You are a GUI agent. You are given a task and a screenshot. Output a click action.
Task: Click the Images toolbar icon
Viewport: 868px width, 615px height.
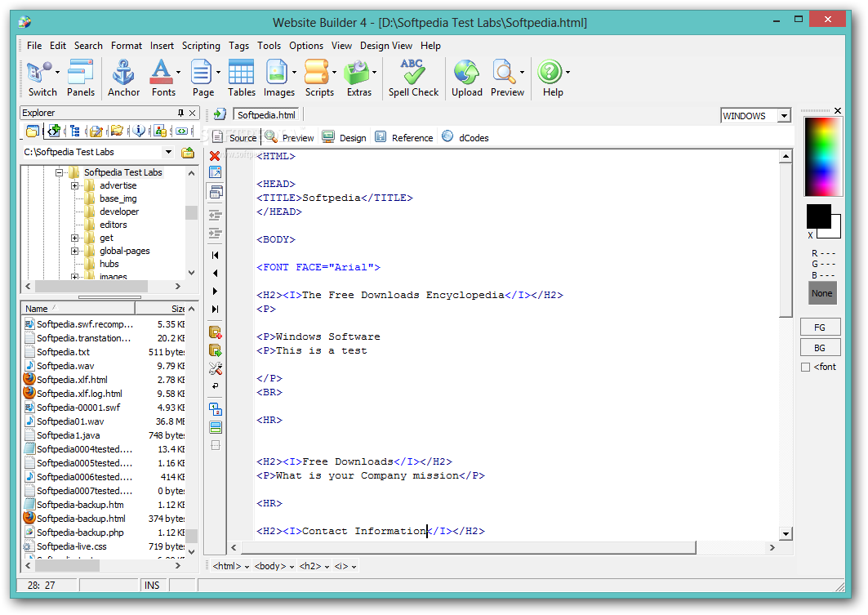pos(277,73)
